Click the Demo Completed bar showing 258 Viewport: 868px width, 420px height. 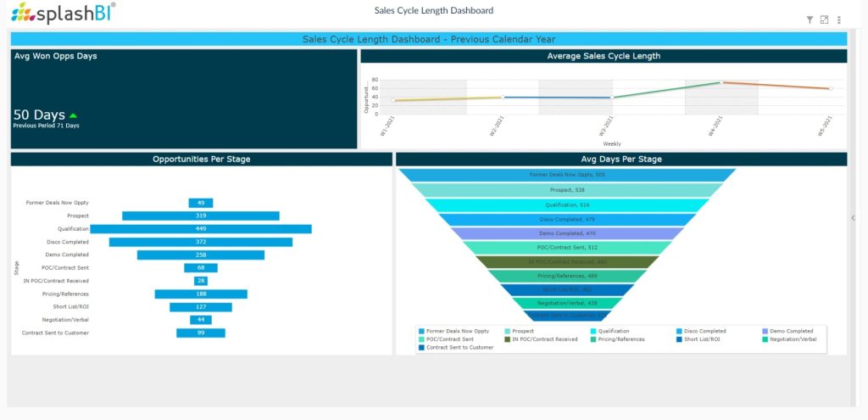[x=201, y=255]
